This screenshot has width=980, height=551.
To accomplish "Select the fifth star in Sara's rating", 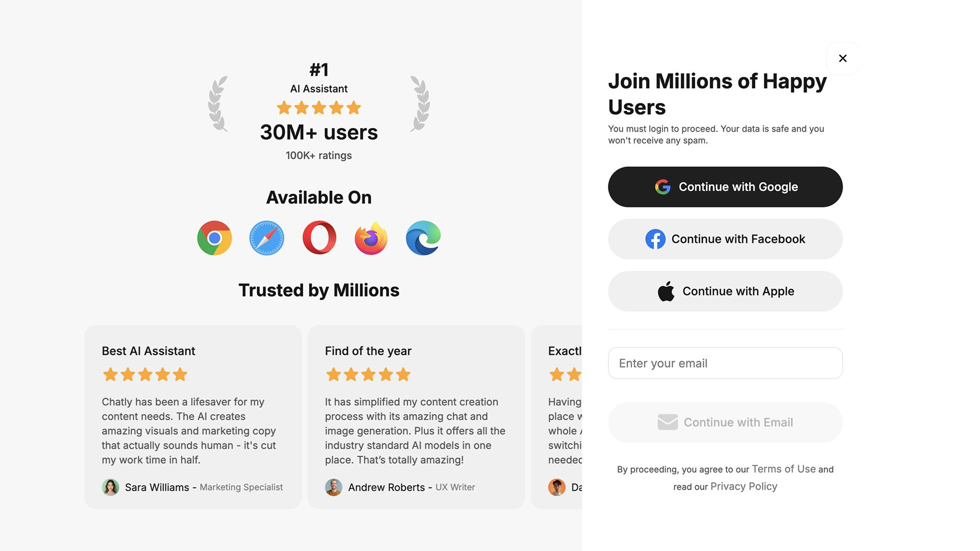I will (179, 374).
